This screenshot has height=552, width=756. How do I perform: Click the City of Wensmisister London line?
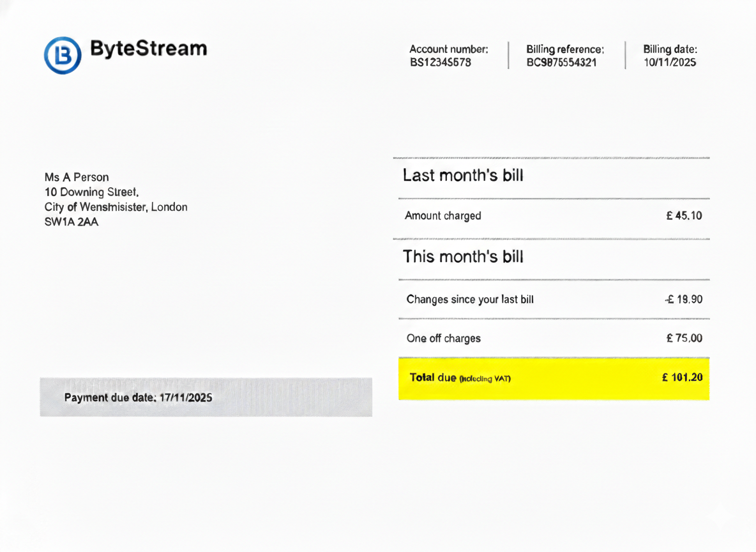pos(116,207)
